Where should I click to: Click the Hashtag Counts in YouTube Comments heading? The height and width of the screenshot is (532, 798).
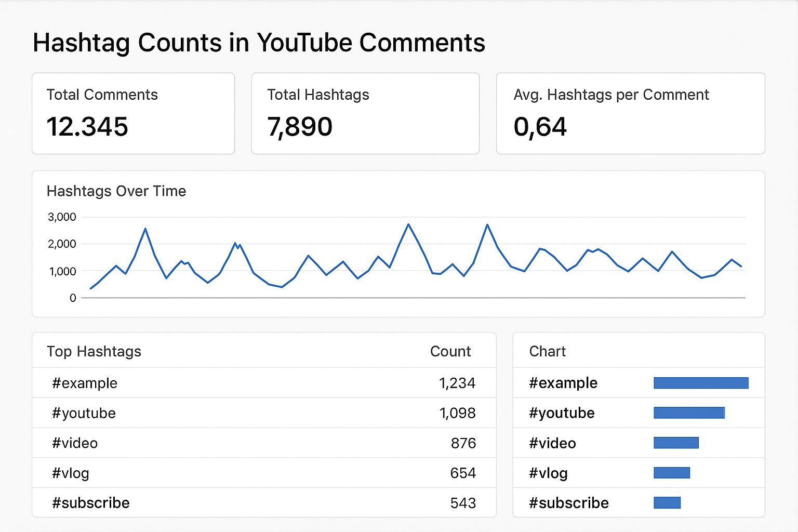coord(259,43)
